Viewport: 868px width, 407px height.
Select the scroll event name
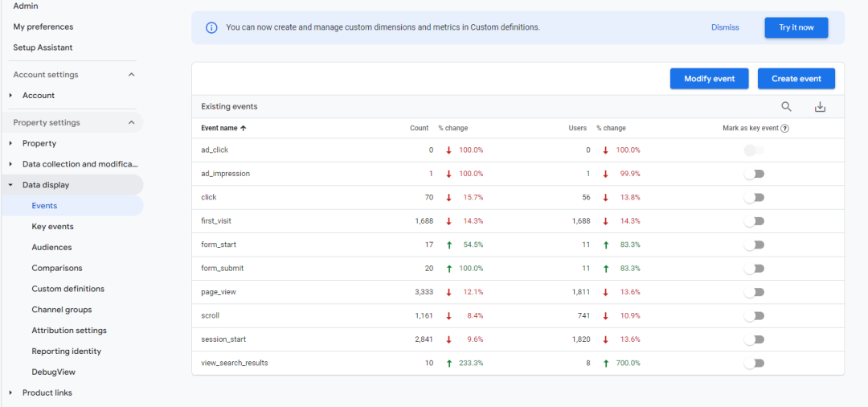tap(210, 315)
